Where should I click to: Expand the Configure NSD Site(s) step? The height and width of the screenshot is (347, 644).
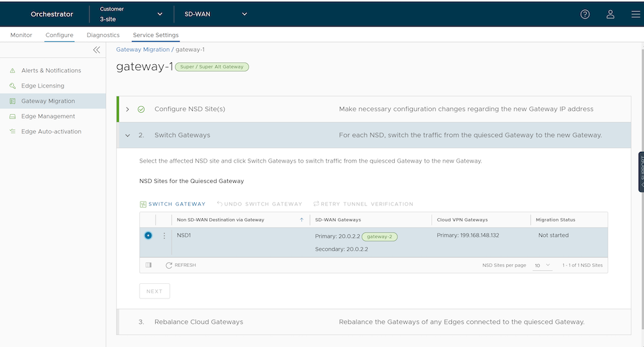coord(127,109)
